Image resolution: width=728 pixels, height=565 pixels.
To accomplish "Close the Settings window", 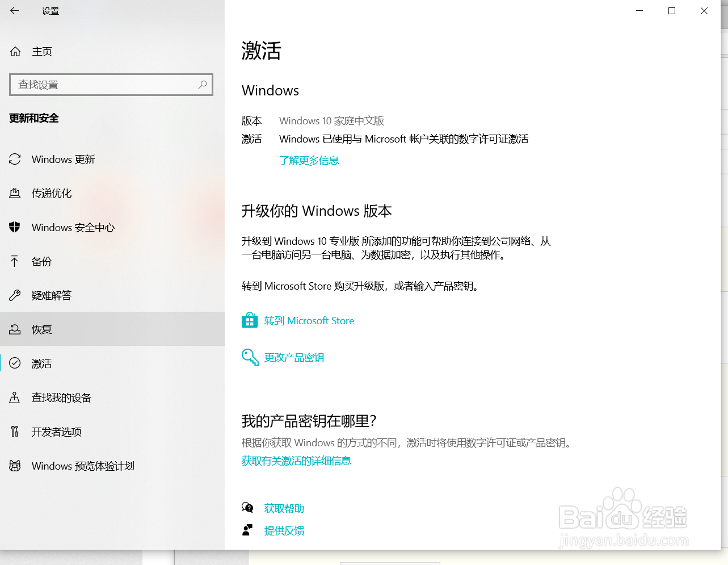I will click(x=704, y=11).
